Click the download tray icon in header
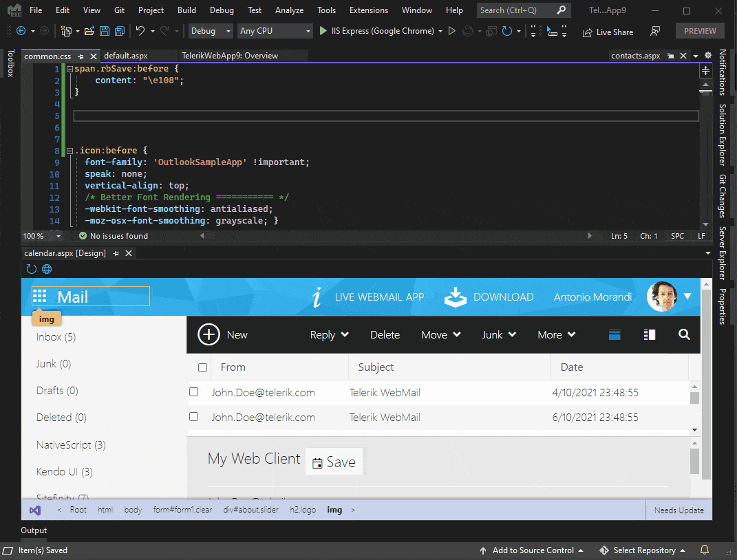 pos(456,297)
